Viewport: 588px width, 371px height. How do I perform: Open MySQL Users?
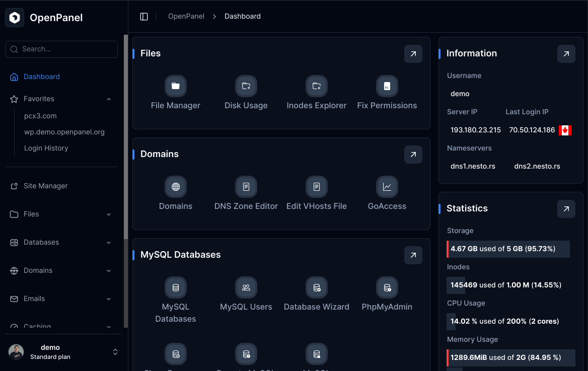click(246, 287)
